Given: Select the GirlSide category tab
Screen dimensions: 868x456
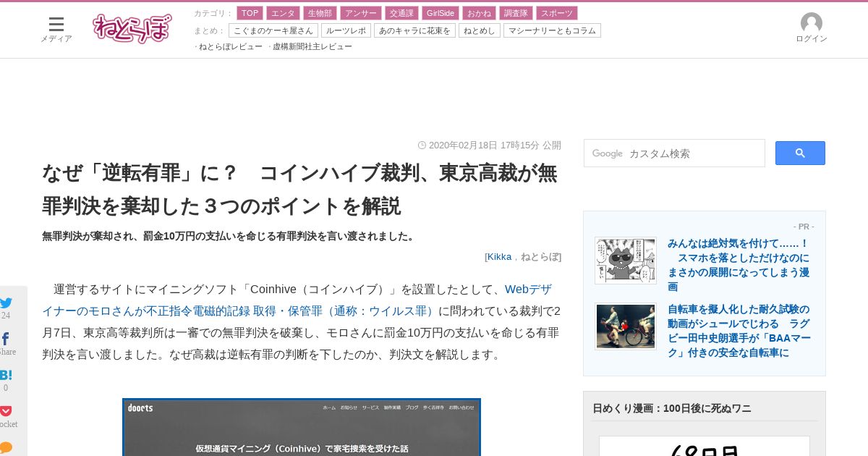Looking at the screenshot, I should (440, 13).
